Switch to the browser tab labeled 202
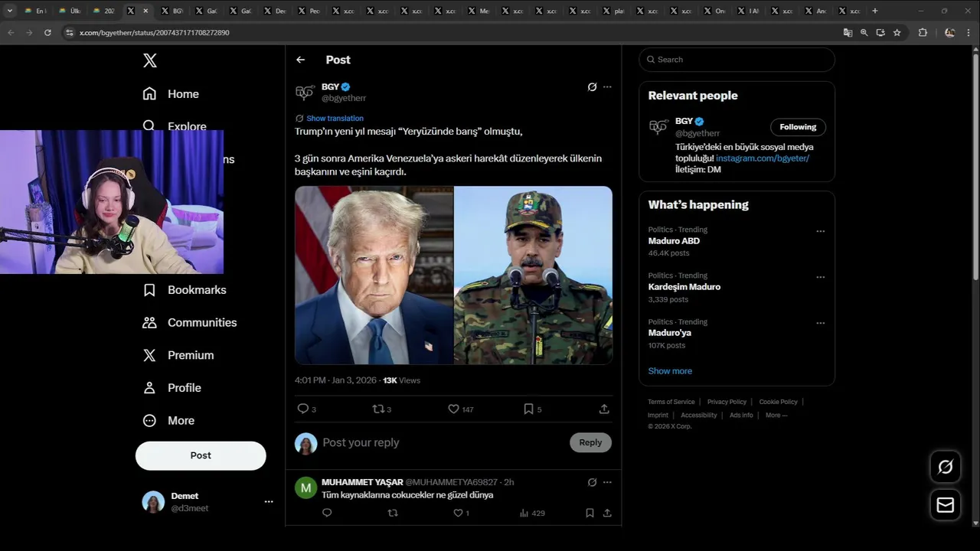The height and width of the screenshot is (551, 980). pos(103,11)
